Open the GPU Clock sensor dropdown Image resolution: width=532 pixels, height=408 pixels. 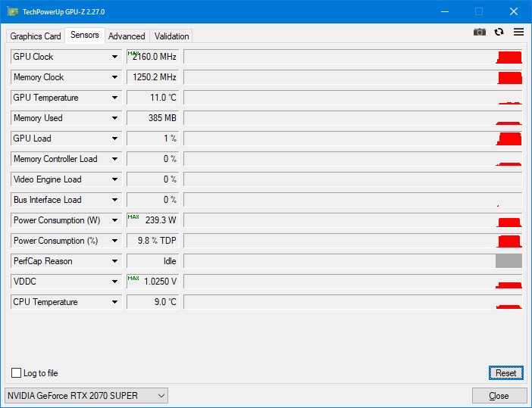pos(114,57)
